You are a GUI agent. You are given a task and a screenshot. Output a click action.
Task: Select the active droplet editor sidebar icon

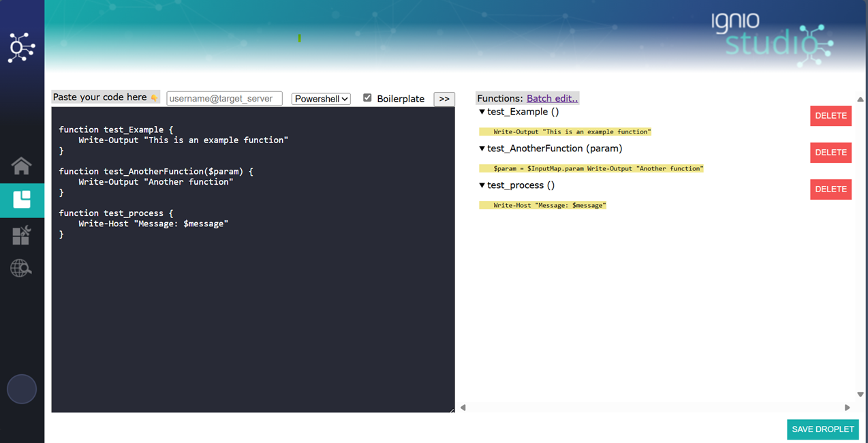click(x=22, y=200)
